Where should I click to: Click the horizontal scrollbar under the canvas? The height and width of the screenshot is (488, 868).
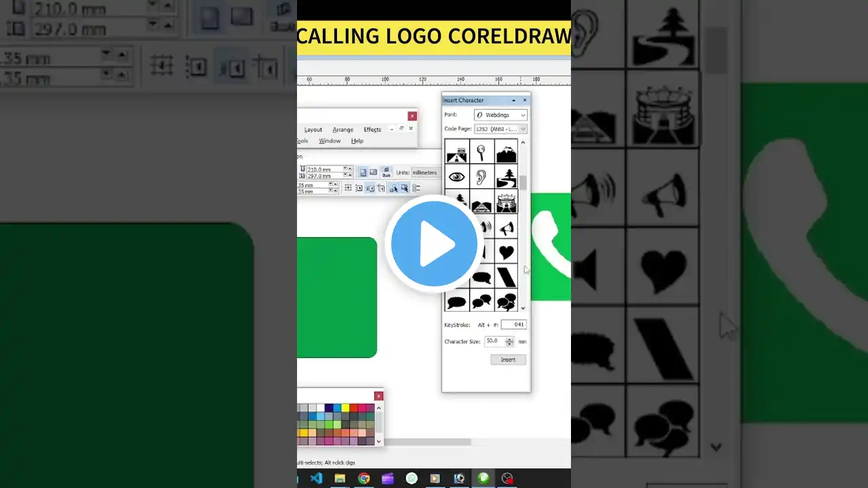click(427, 442)
